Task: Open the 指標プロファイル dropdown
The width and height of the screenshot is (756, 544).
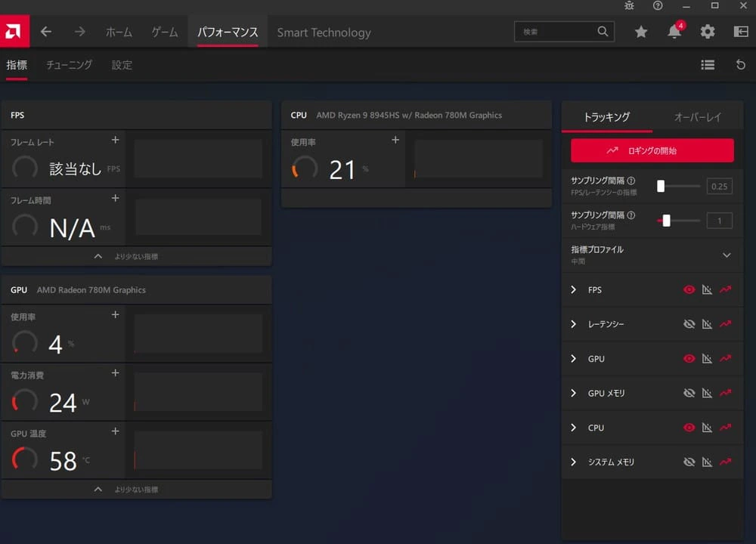Action: click(727, 255)
